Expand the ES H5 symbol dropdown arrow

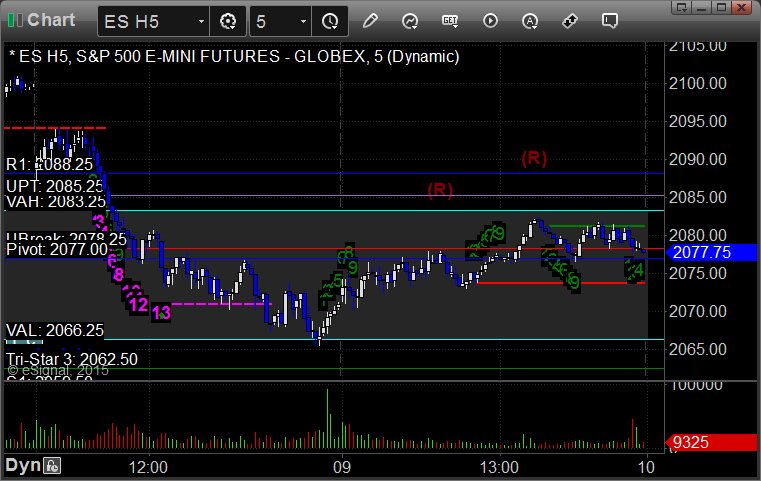(201, 21)
